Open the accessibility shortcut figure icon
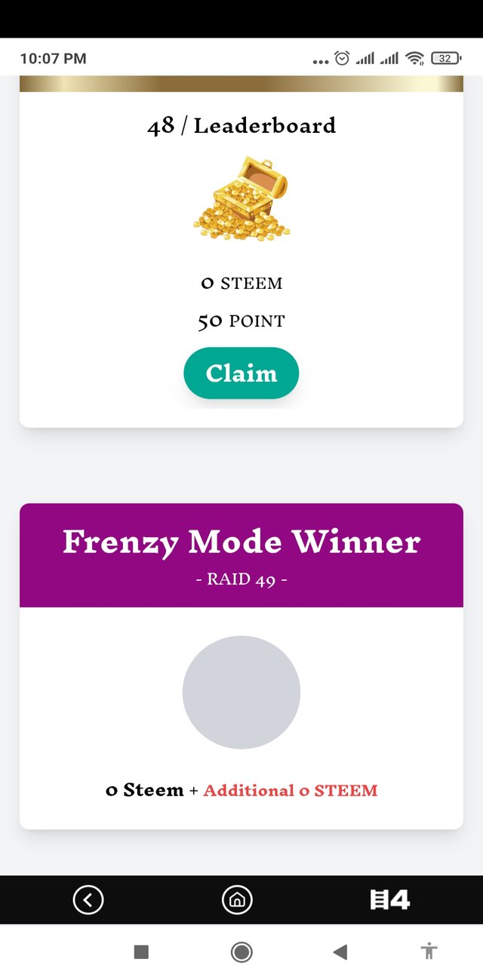This screenshot has width=483, height=980. 429,952
